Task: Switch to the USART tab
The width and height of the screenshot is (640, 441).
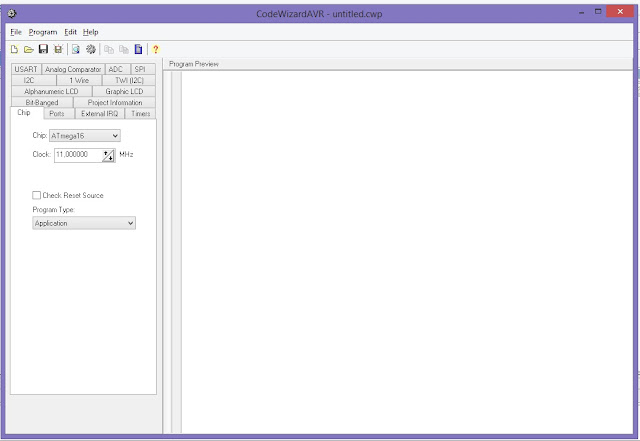Action: [x=26, y=69]
